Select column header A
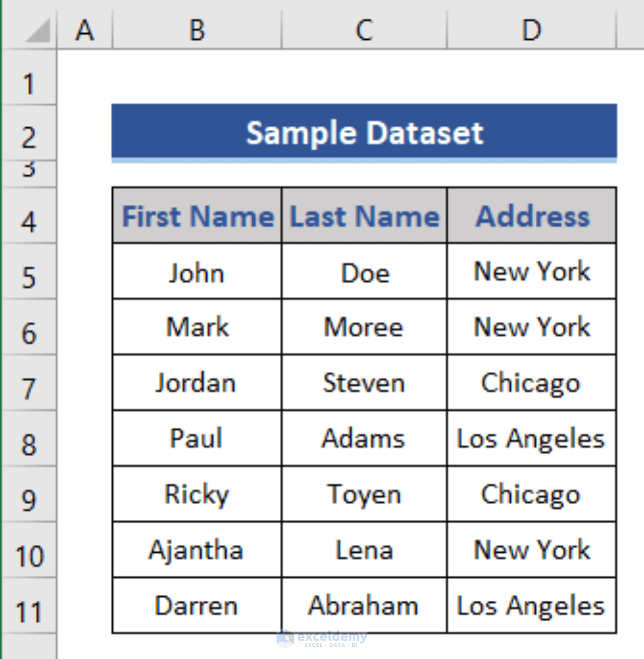The height and width of the screenshot is (659, 644). pyautogui.click(x=84, y=29)
